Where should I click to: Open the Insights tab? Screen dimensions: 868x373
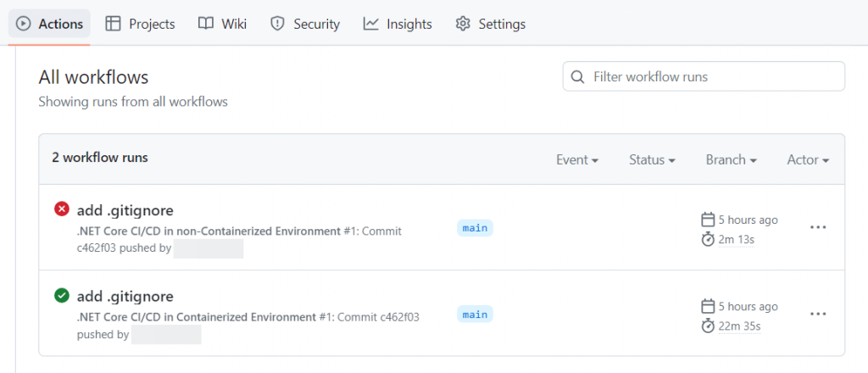pyautogui.click(x=398, y=24)
